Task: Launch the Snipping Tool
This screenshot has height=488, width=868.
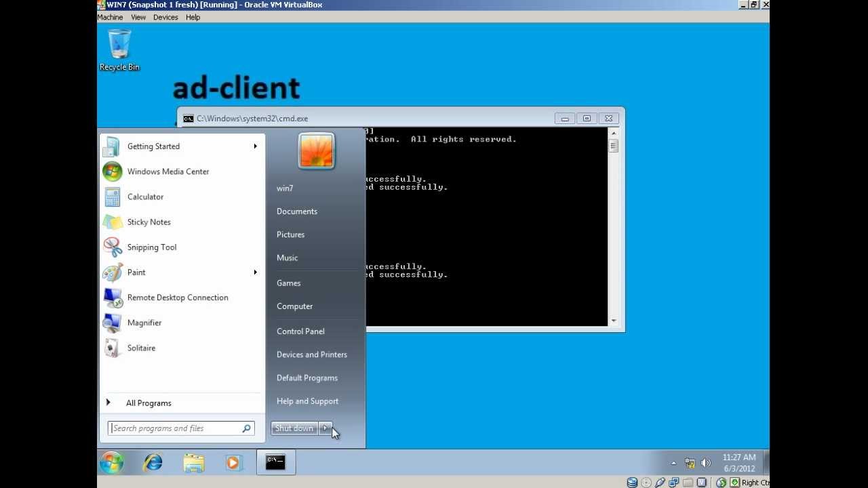Action: coord(181,247)
